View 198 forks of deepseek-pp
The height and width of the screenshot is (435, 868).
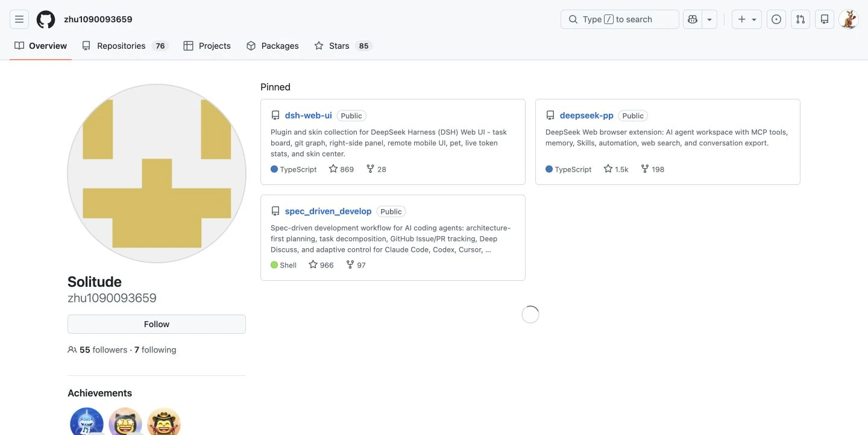click(x=652, y=169)
